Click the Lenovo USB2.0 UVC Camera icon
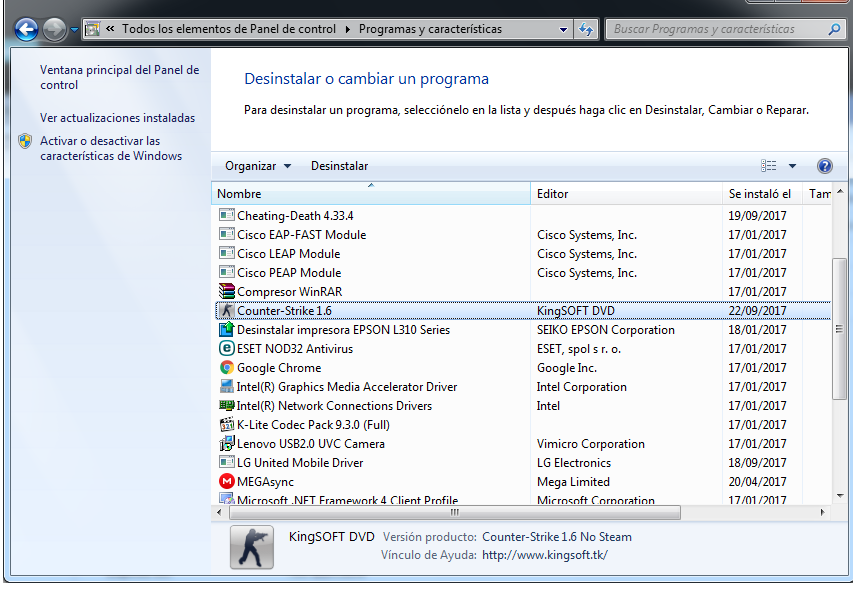Screen dimensions: 853x600 [226, 443]
